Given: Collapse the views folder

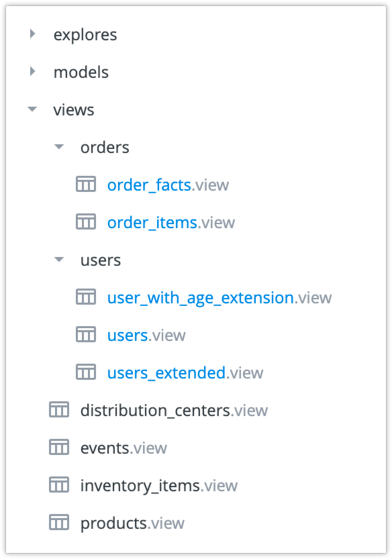Looking at the screenshot, I should click(32, 109).
